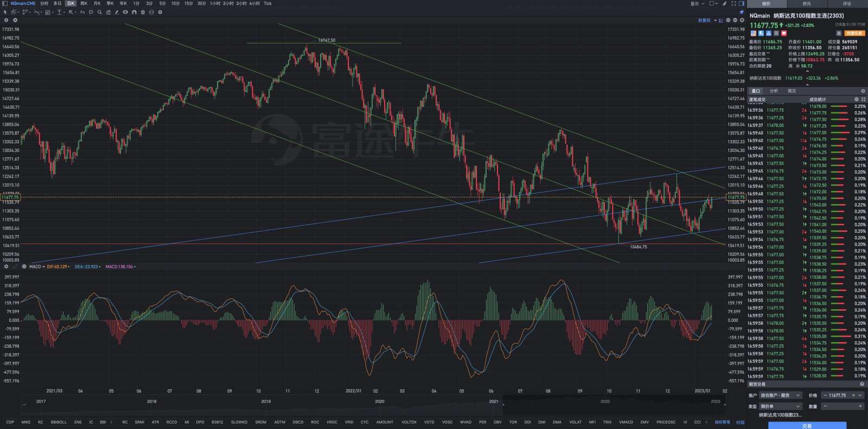Switch to the 周K weekly chart tab

coord(84,3)
